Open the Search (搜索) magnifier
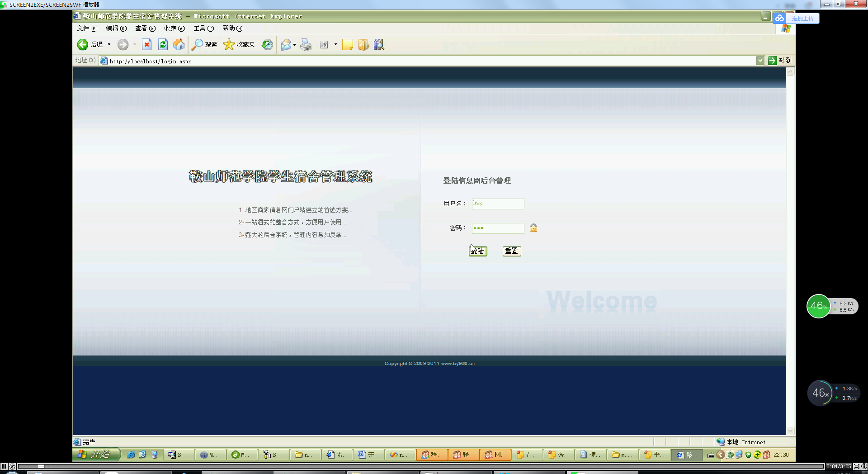868x474 pixels. click(197, 44)
